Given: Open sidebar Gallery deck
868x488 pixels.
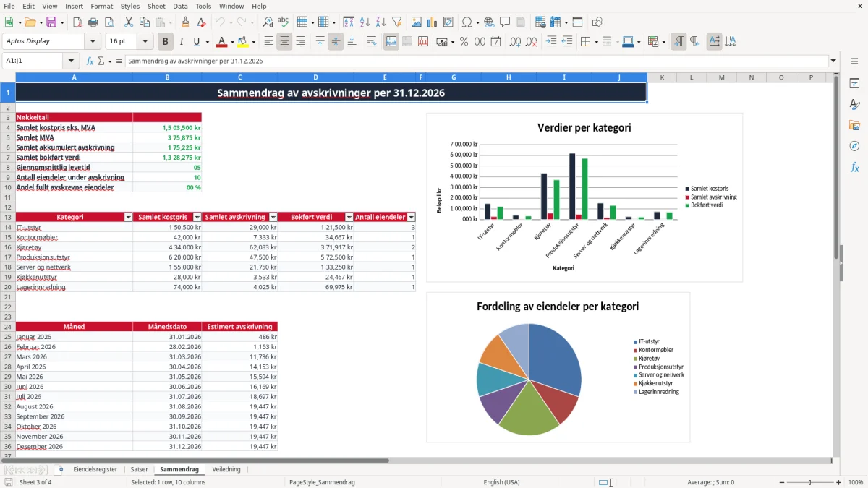Looking at the screenshot, I should click(854, 126).
